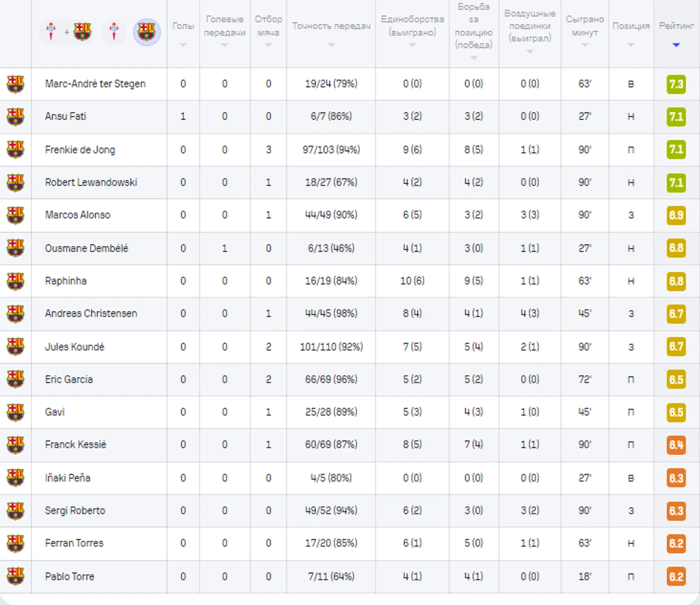Click the club badge beside Iñaki Peña
The image size is (700, 605).
pyautogui.click(x=15, y=478)
